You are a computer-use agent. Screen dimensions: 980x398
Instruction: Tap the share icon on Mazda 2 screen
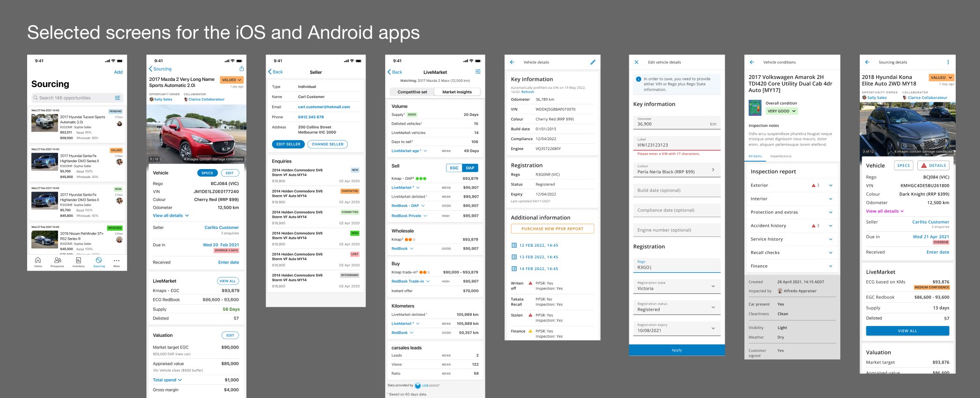tap(241, 69)
